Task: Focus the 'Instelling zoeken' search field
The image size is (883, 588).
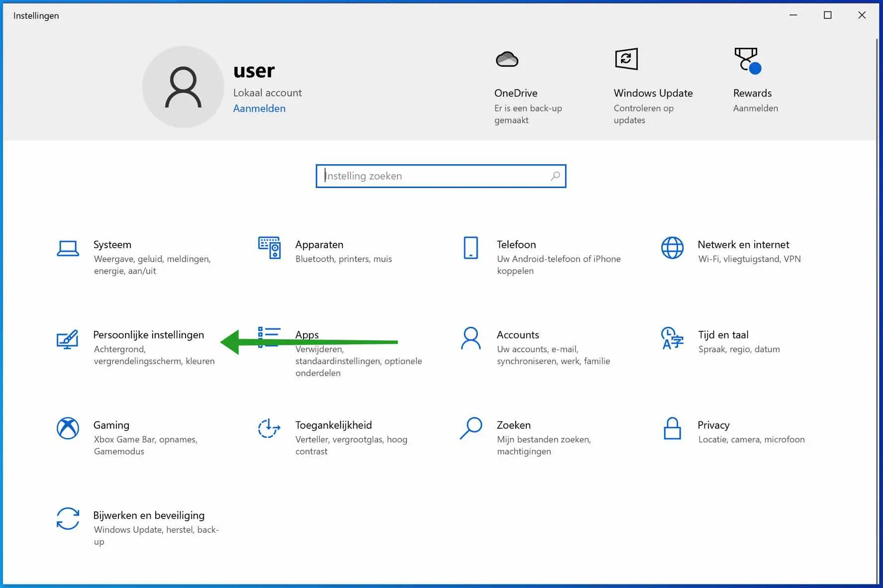Action: pos(441,176)
